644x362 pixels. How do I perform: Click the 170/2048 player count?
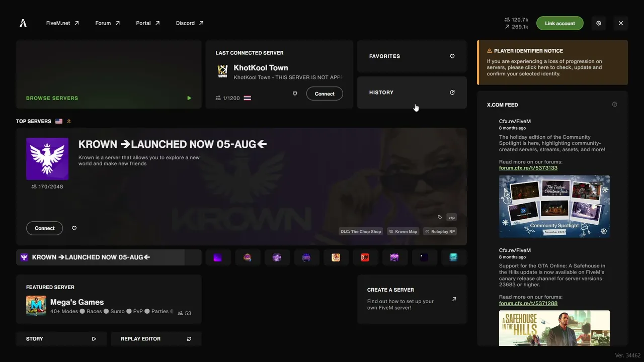[47, 187]
